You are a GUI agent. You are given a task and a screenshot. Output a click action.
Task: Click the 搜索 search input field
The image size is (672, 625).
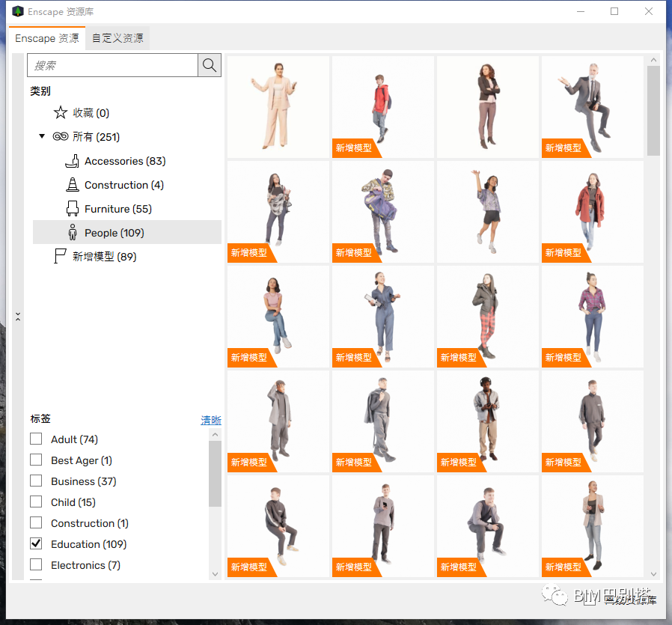click(x=113, y=65)
